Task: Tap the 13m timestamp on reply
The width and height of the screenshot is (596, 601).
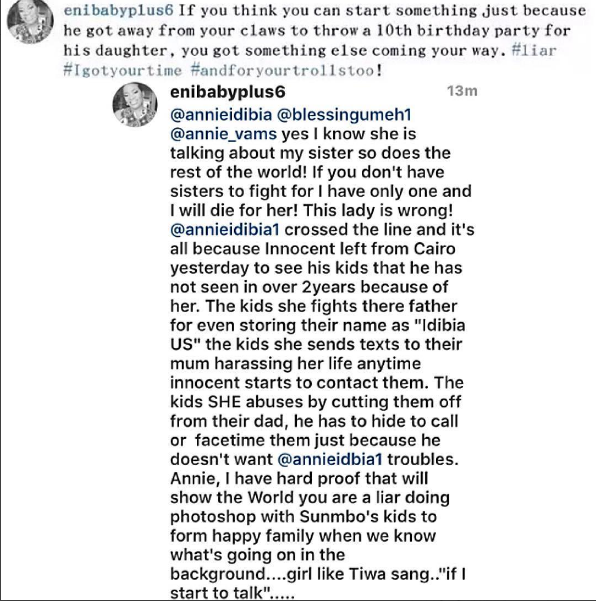Action: pyautogui.click(x=462, y=91)
